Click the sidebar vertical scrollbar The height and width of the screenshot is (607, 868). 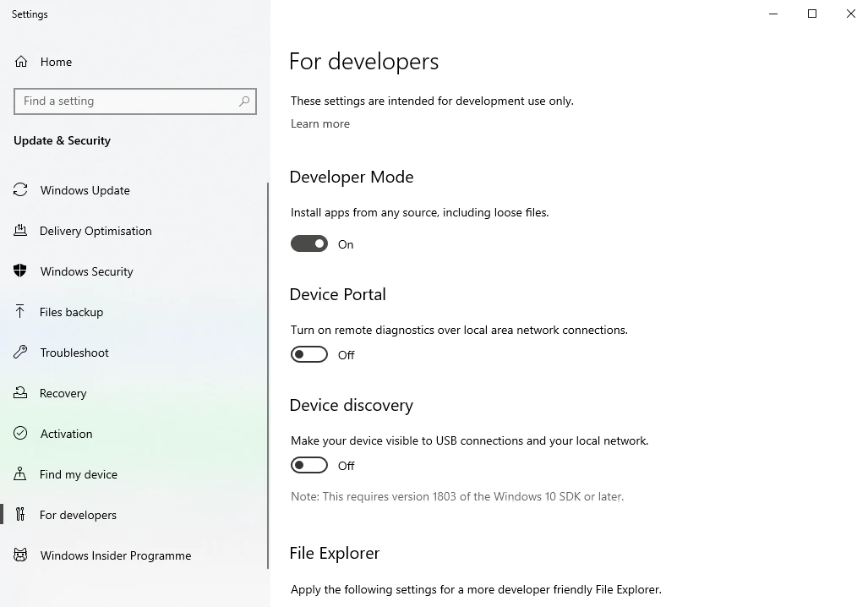pos(268,375)
